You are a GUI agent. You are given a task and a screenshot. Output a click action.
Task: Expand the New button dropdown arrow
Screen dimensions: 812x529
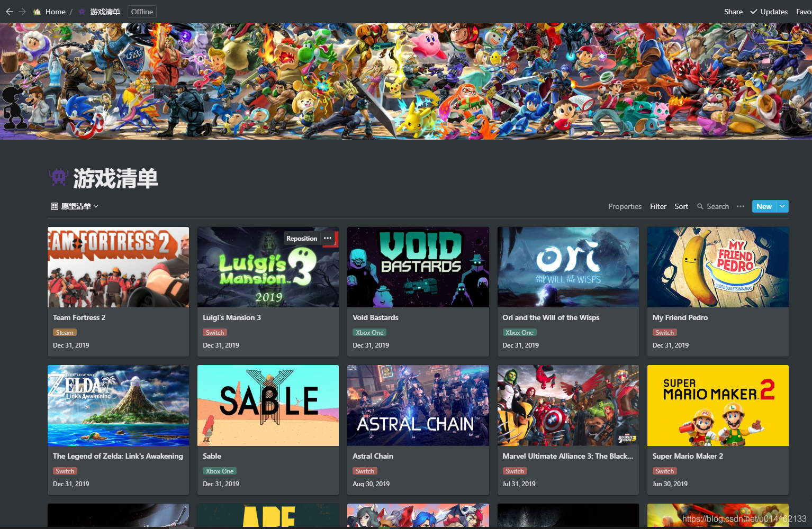point(782,206)
